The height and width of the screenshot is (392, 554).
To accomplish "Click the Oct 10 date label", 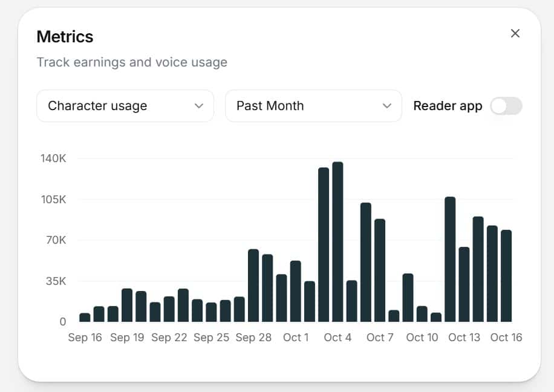I will coord(422,338).
